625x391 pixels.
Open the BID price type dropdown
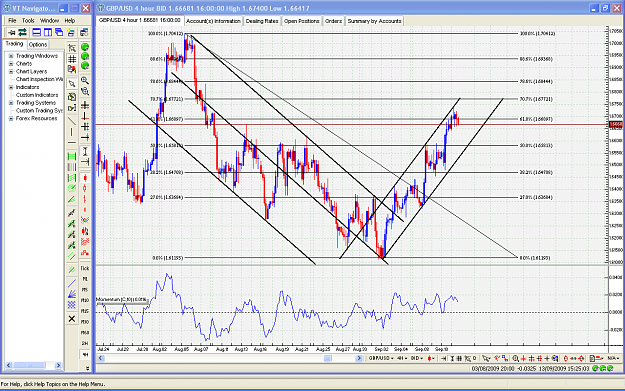click(x=417, y=358)
